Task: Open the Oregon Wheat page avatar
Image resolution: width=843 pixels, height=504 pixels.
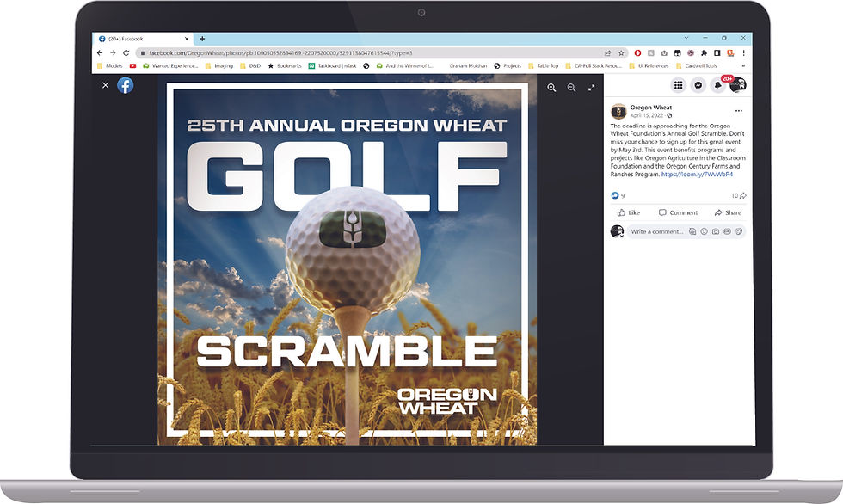Action: [x=618, y=111]
